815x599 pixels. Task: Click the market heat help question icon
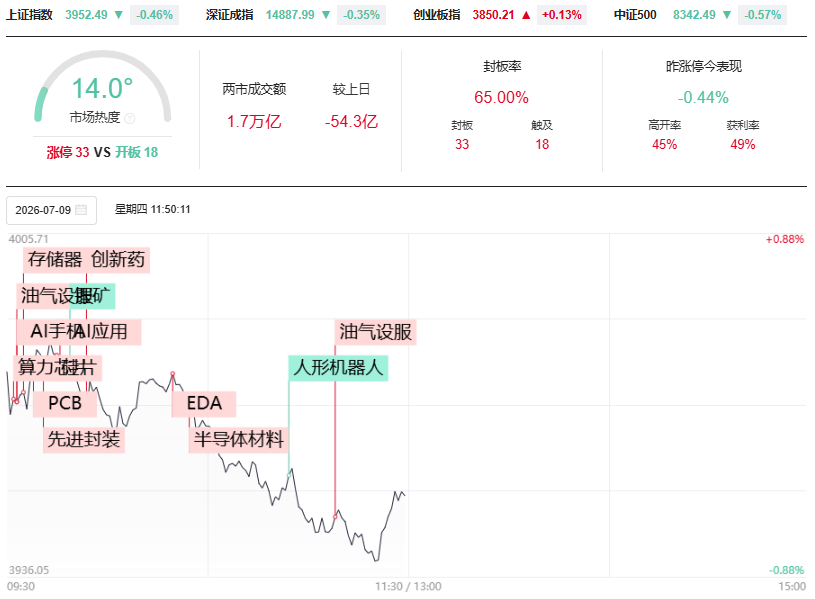pos(130,119)
